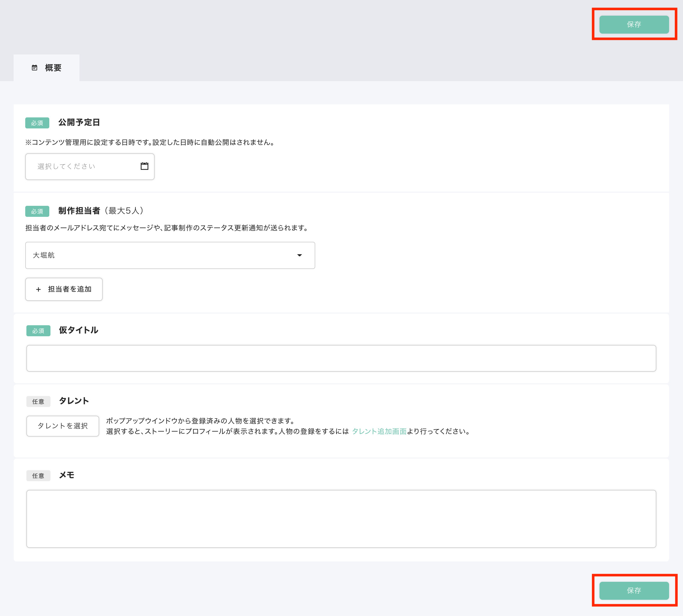The image size is (683, 616).
Task: Click the top 保存 button
Action: pos(634,24)
